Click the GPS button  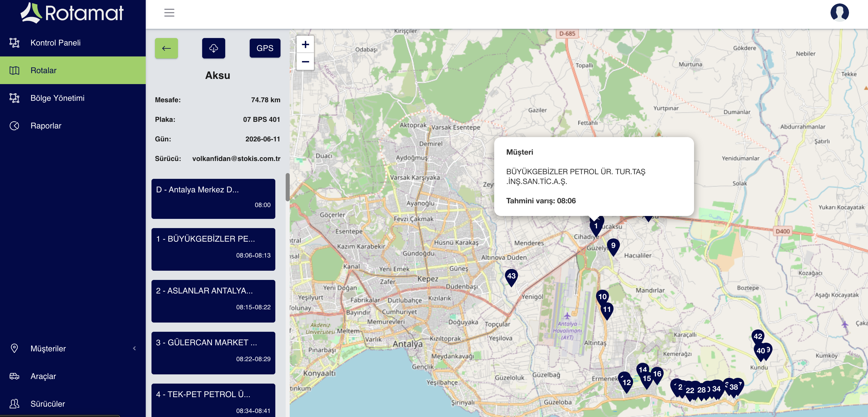click(265, 48)
